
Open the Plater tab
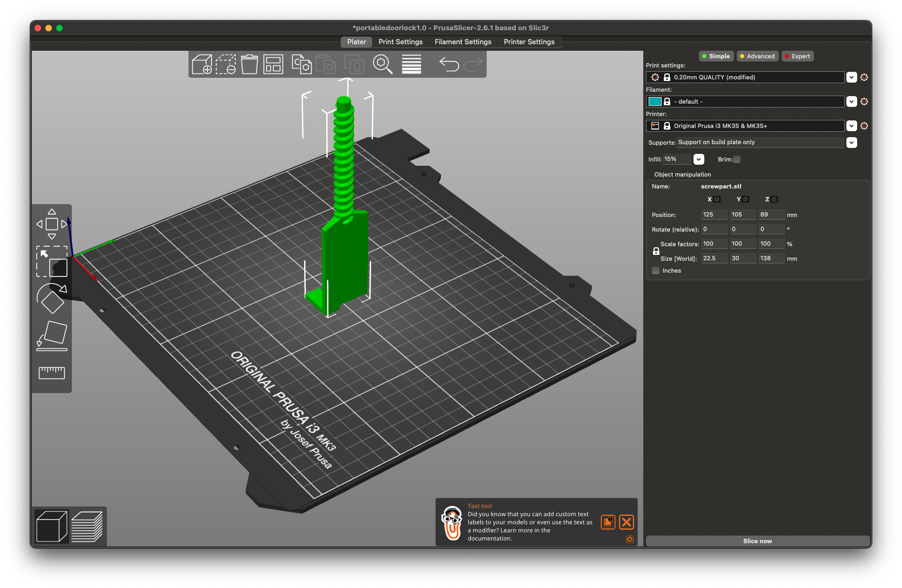(356, 42)
